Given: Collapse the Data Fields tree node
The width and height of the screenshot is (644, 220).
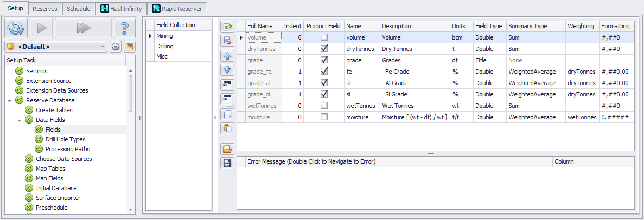Looking at the screenshot, I should tap(20, 120).
